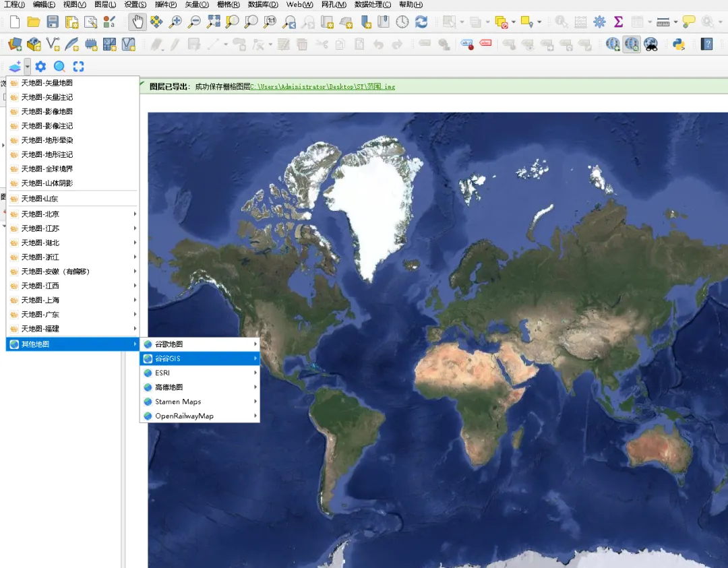Open the Help contents book icon

706,44
